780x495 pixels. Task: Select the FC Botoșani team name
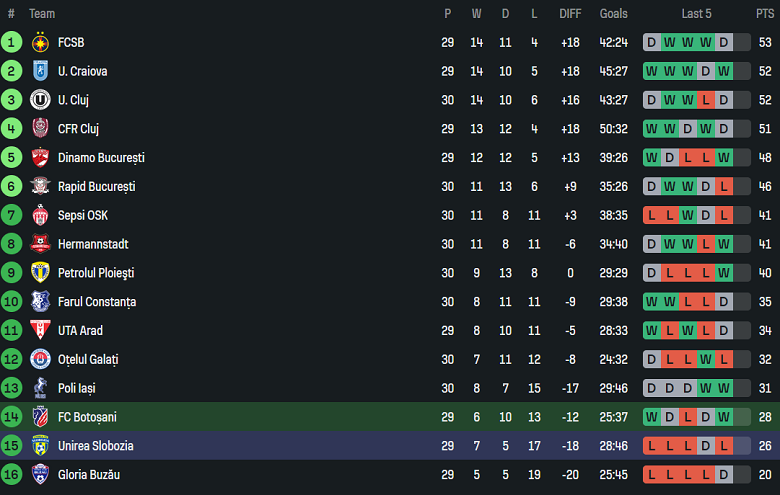86,417
